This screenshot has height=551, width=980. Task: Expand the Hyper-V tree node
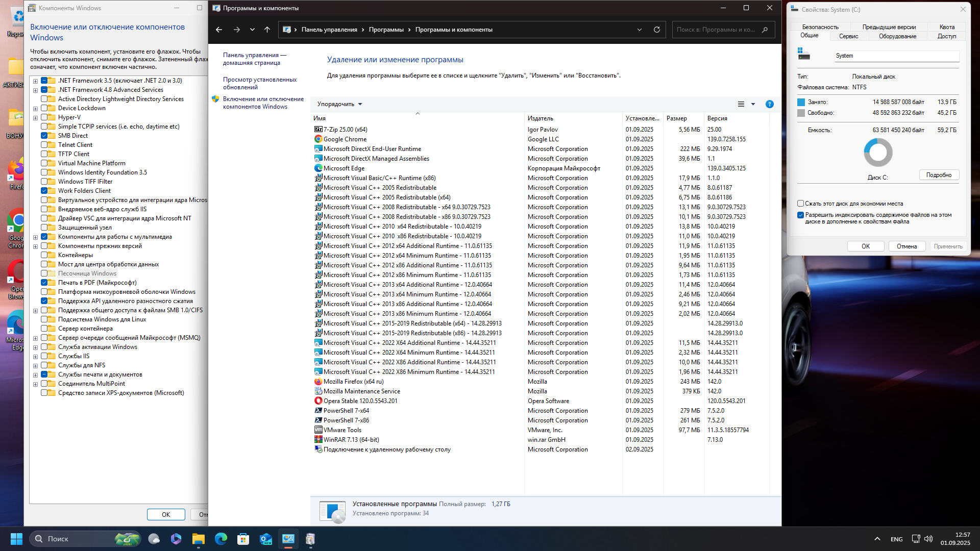pyautogui.click(x=35, y=117)
